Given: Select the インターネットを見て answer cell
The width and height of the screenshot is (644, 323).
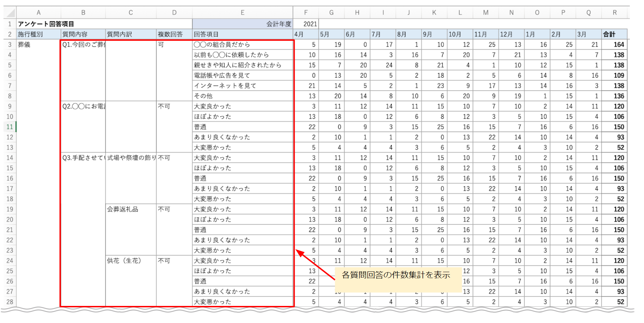Looking at the screenshot, I should coord(242,86).
